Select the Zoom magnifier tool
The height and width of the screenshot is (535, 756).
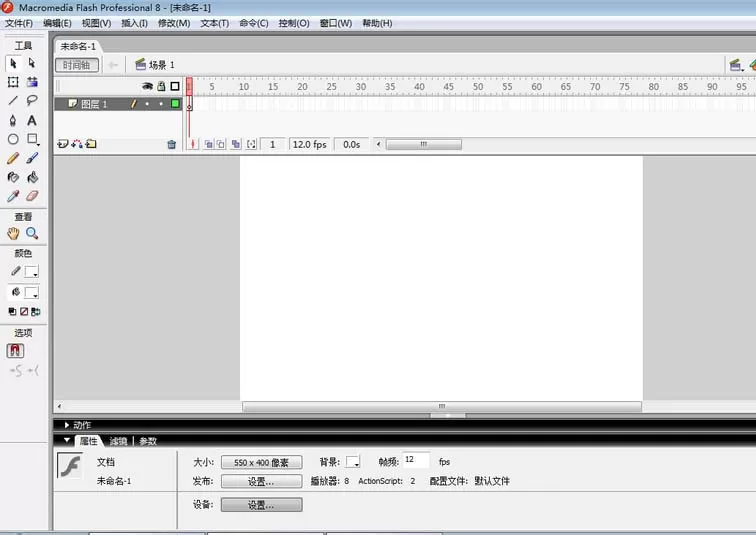click(x=32, y=233)
